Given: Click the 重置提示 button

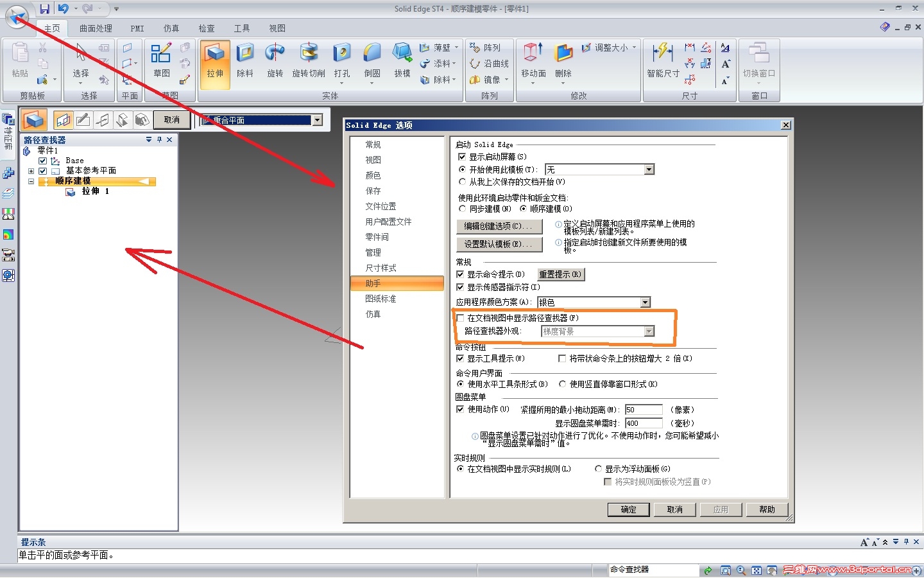Looking at the screenshot, I should 561,274.
